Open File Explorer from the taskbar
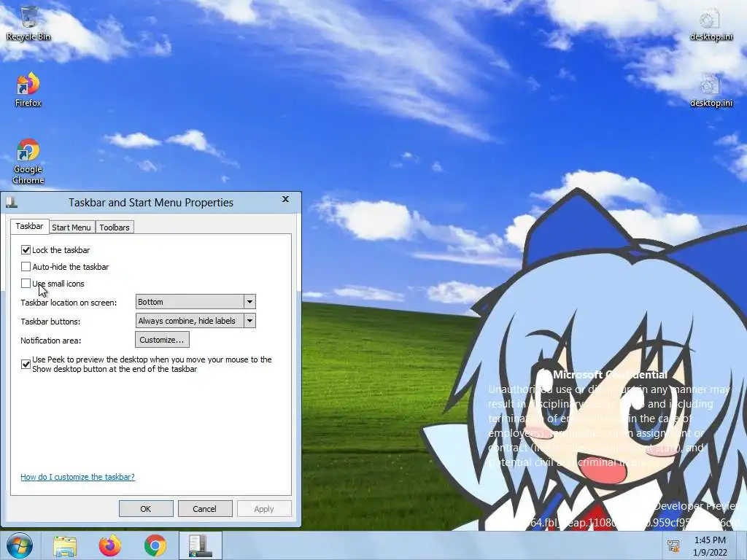Viewport: 747px width, 560px height. pos(65,545)
